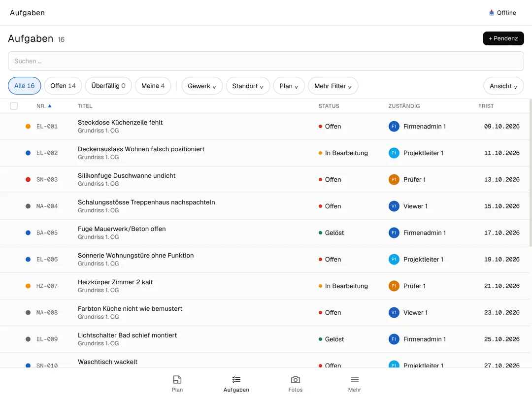532x399 pixels.
Task: Click Prüfer 1 avatar in SN-003 row
Action: pyautogui.click(x=394, y=179)
